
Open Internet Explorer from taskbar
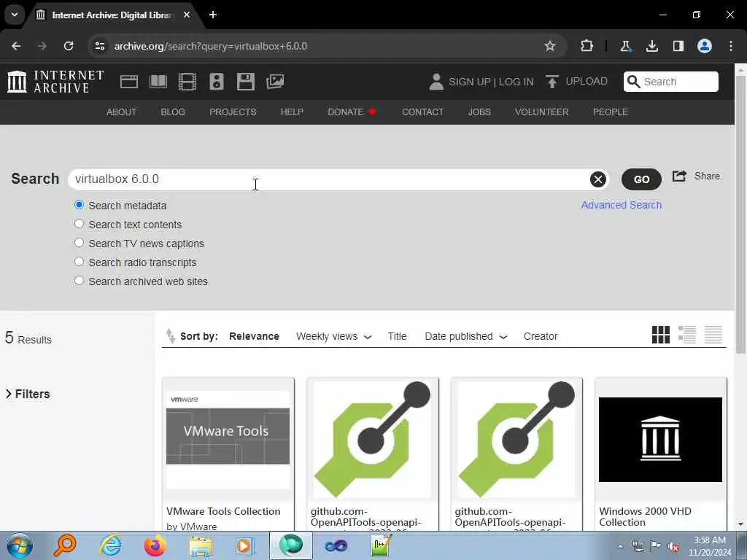coord(111,545)
